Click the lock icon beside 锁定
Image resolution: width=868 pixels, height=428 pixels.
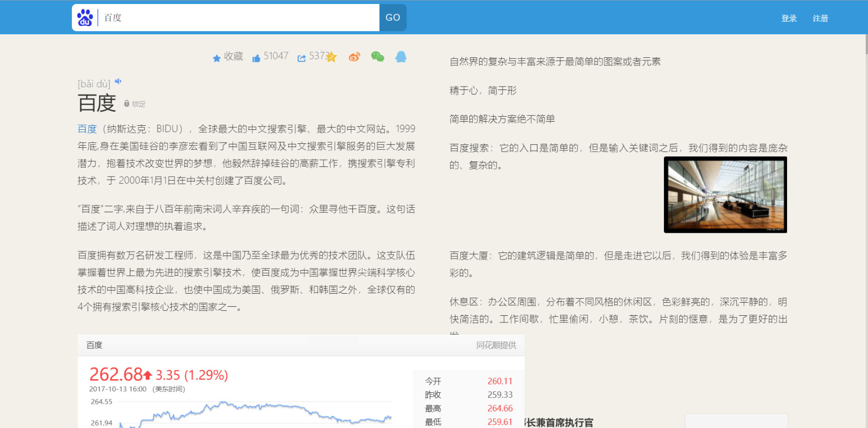(x=127, y=103)
